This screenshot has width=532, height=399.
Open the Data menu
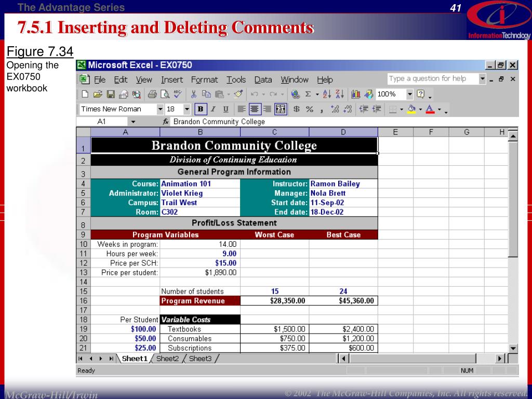(263, 79)
